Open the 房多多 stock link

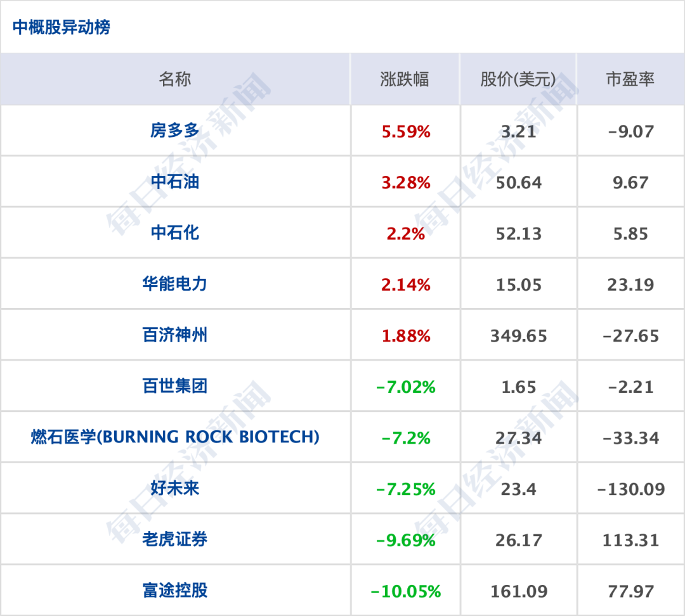(x=175, y=131)
